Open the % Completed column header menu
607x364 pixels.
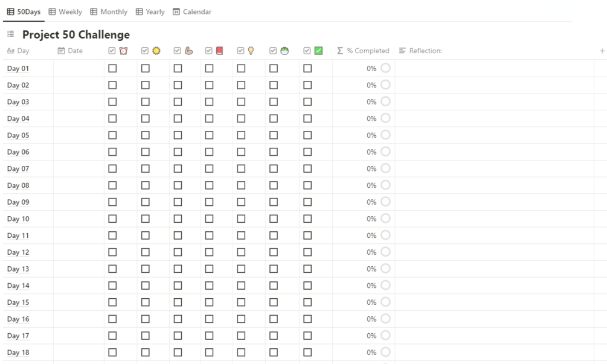point(363,51)
